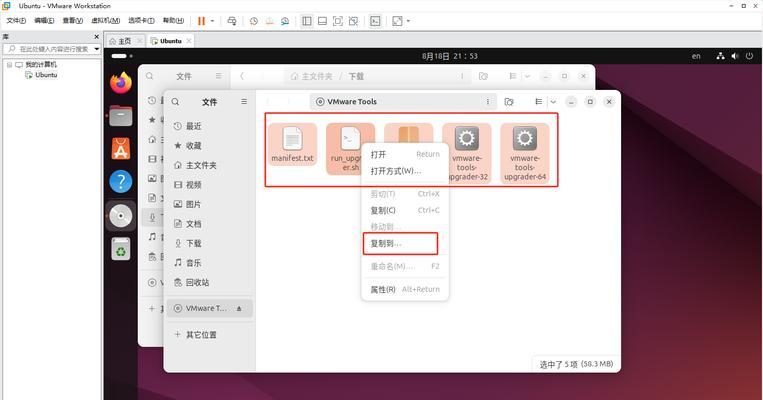Open the 查看(V) menu
Viewport: 763px width, 400px height.
point(73,20)
